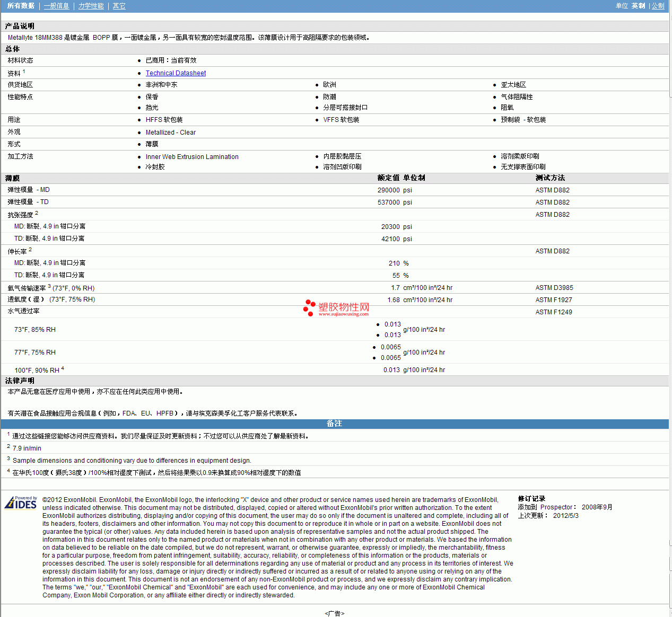Viewport: 672px width, 617px height.
Task: Click the 2008年9月 Prospector date
Action: click(x=597, y=507)
